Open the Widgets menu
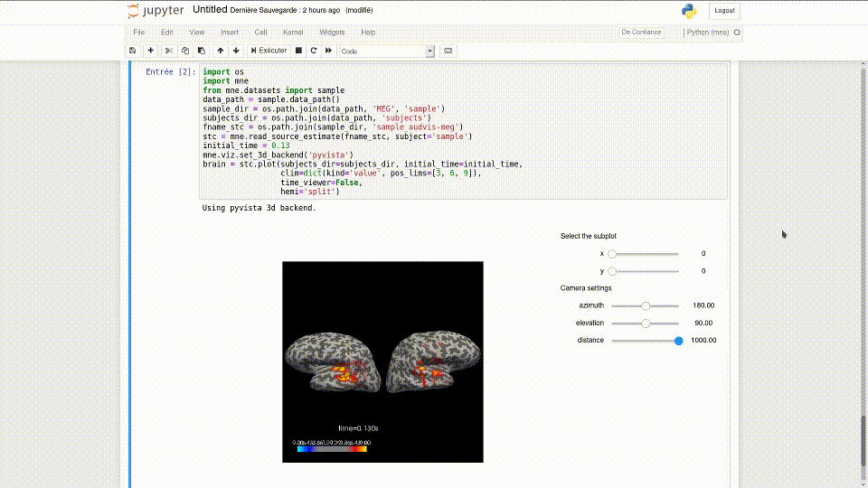This screenshot has width=868, height=488. [x=332, y=33]
